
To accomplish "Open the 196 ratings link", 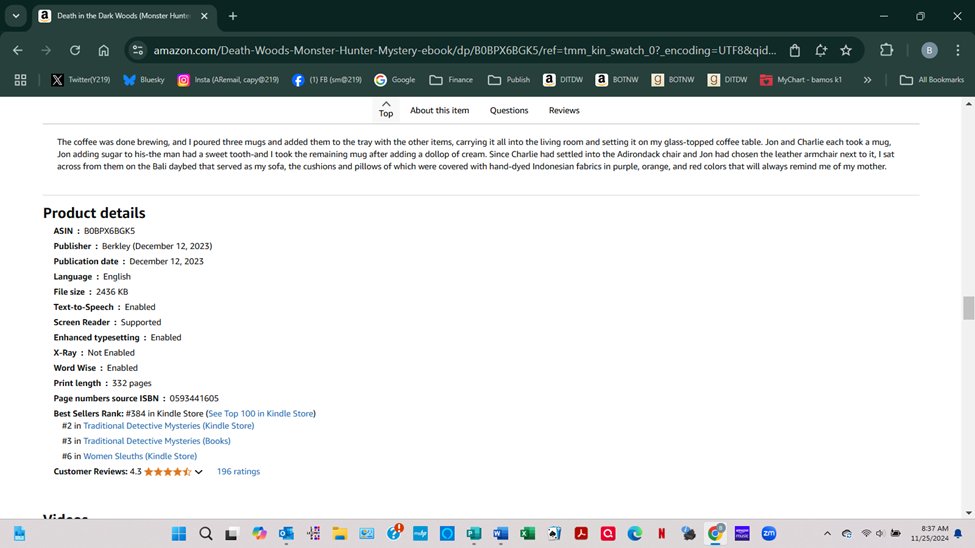I will click(x=238, y=471).
